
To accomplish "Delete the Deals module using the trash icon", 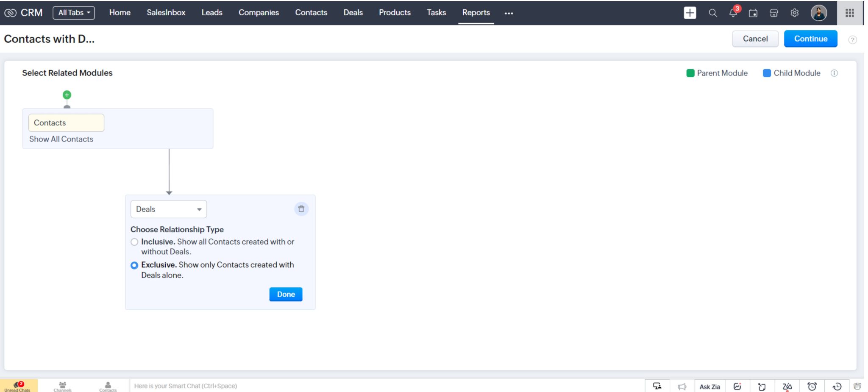I will pos(301,209).
